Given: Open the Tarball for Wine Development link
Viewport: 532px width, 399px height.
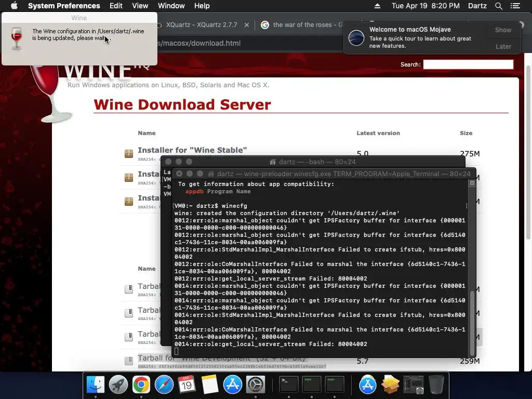Looking at the screenshot, I should (222, 358).
